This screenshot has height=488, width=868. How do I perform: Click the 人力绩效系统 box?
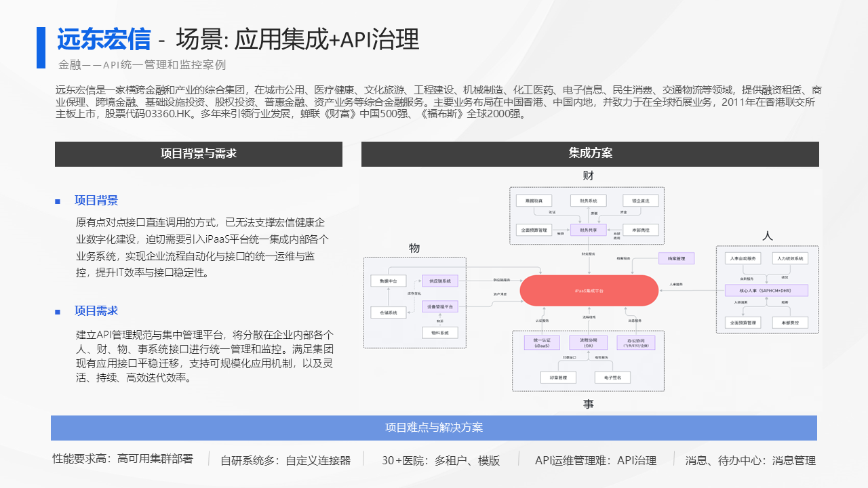[791, 258]
